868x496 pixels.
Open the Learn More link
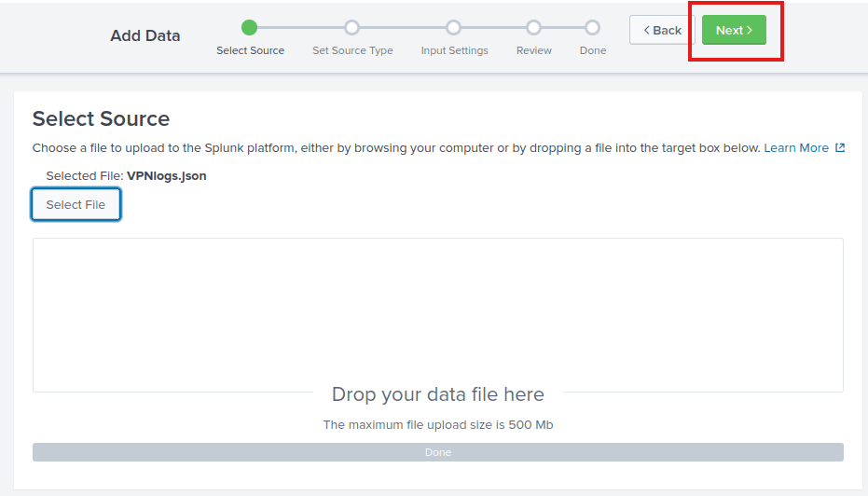coord(795,148)
